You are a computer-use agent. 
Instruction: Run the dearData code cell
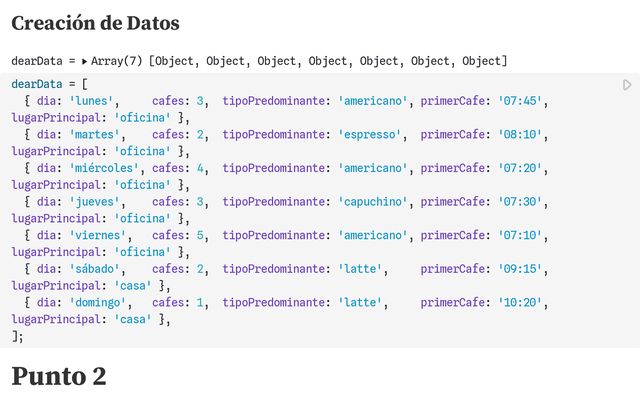click(x=627, y=85)
